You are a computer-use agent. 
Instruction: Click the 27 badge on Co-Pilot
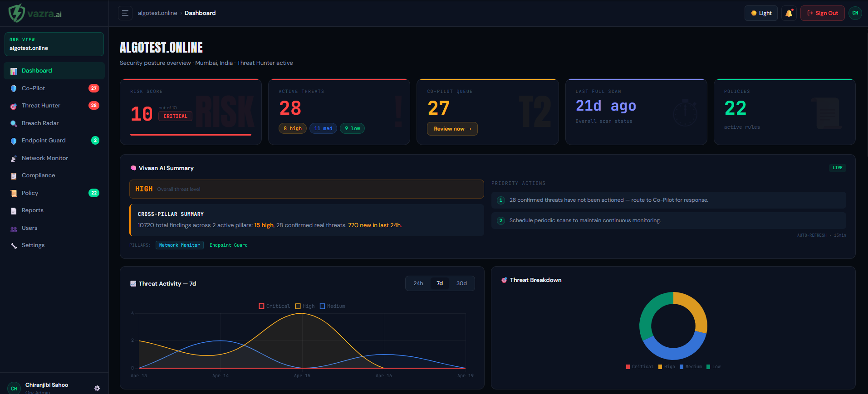(94, 88)
